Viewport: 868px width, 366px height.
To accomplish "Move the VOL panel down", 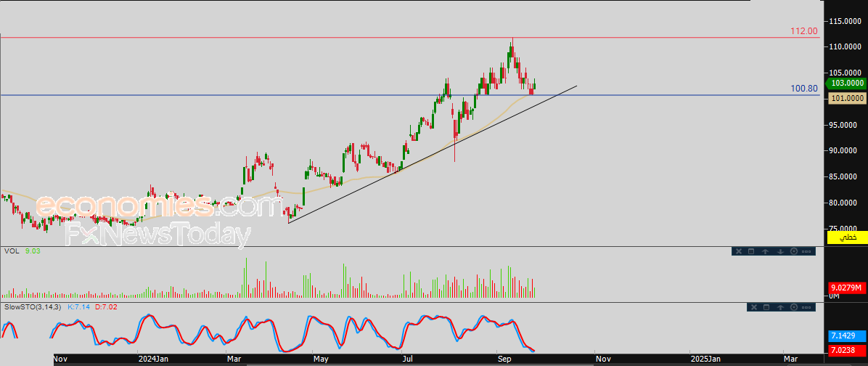I will click(780, 251).
